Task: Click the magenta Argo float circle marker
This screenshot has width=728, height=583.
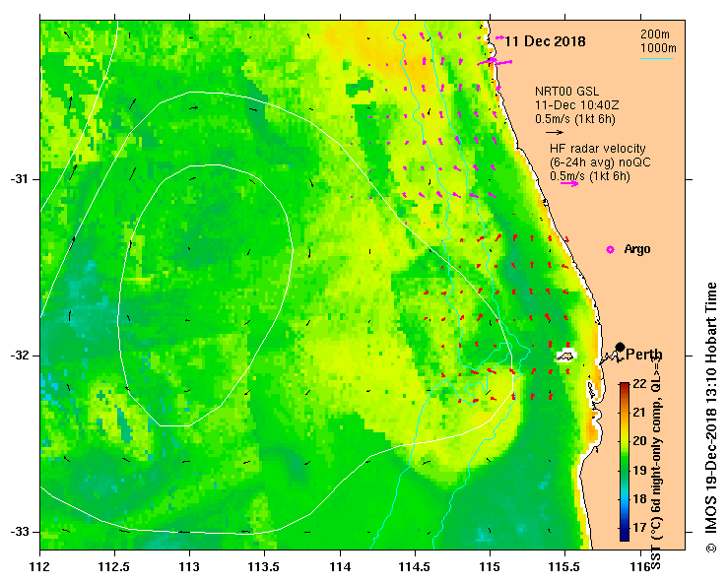Action: pos(610,250)
